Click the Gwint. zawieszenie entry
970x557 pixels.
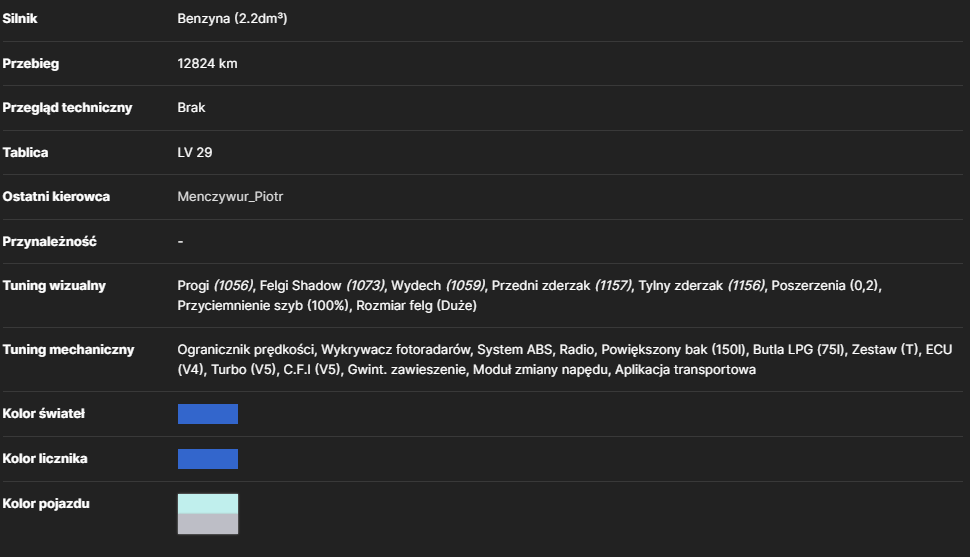(x=406, y=369)
